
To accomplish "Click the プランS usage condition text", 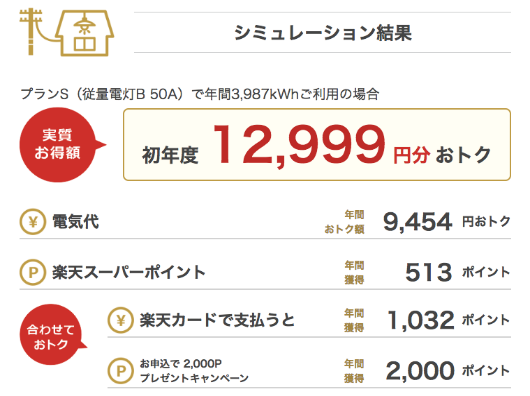I will (x=200, y=94).
